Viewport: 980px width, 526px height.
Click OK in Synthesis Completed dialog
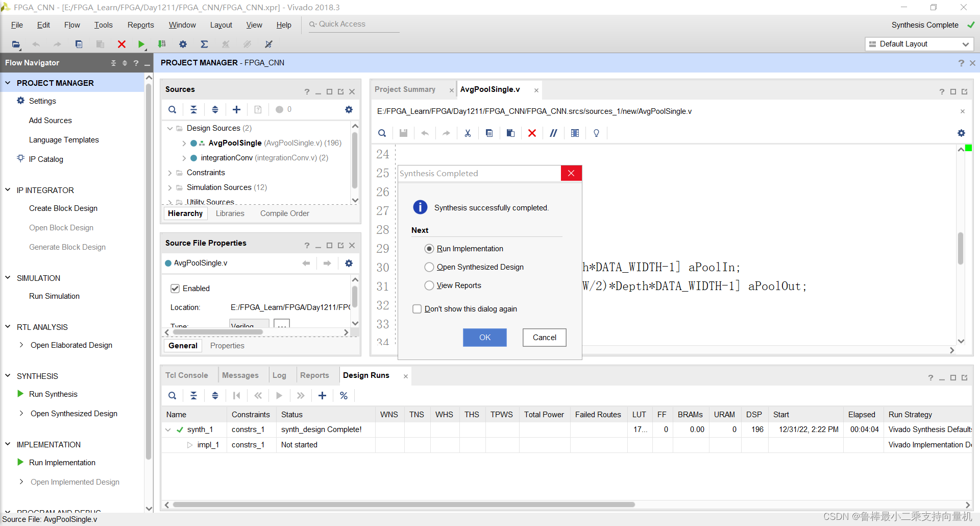click(485, 338)
